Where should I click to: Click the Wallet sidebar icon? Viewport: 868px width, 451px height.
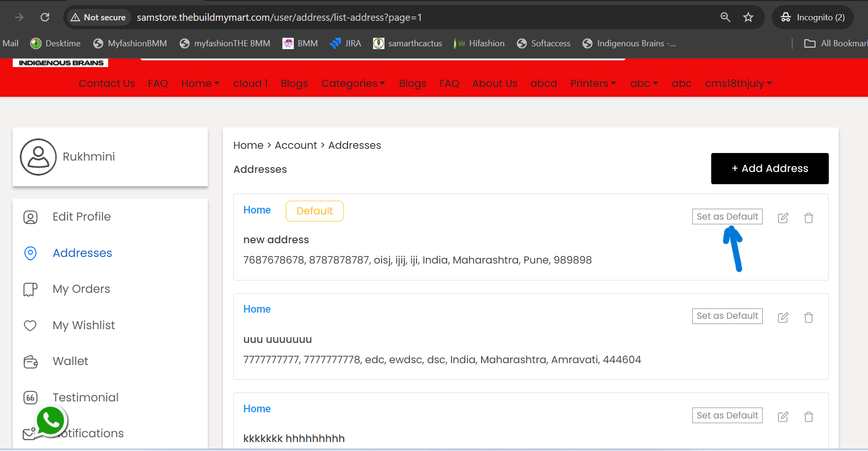click(x=31, y=362)
